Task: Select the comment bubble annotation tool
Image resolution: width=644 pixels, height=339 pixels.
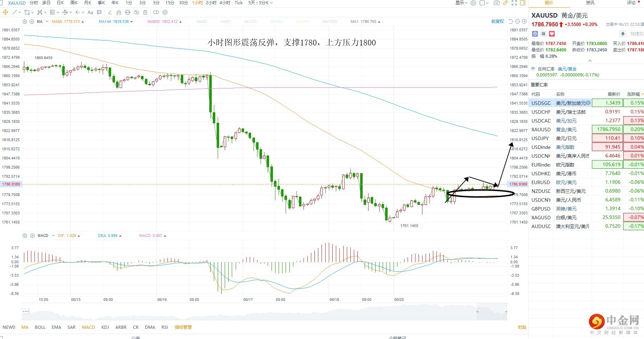Action: pyautogui.click(x=99, y=12)
